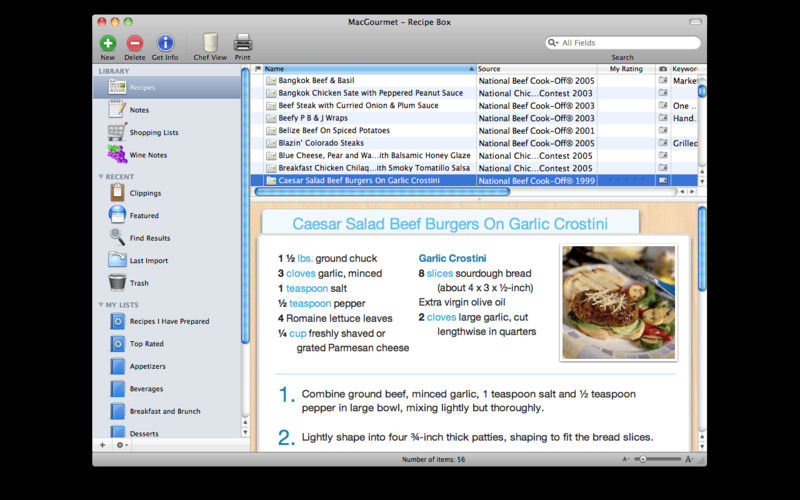Collapse the Recent section

[101, 177]
